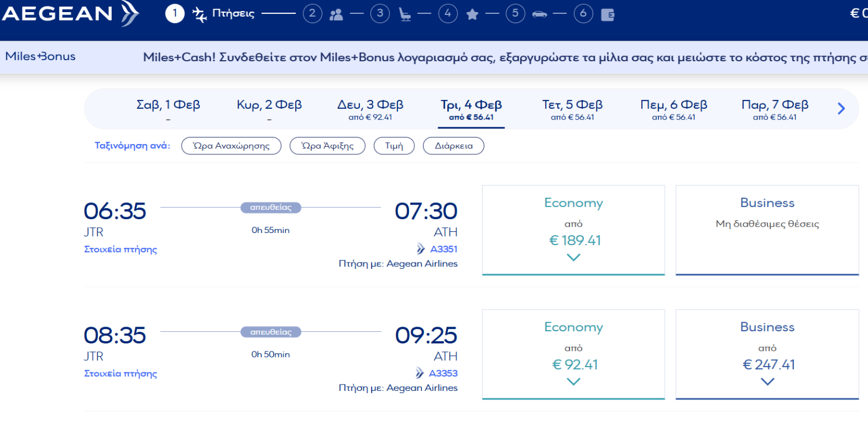Image resolution: width=868 pixels, height=429 pixels.
Task: Click the passengers step icon
Action: coord(336,14)
